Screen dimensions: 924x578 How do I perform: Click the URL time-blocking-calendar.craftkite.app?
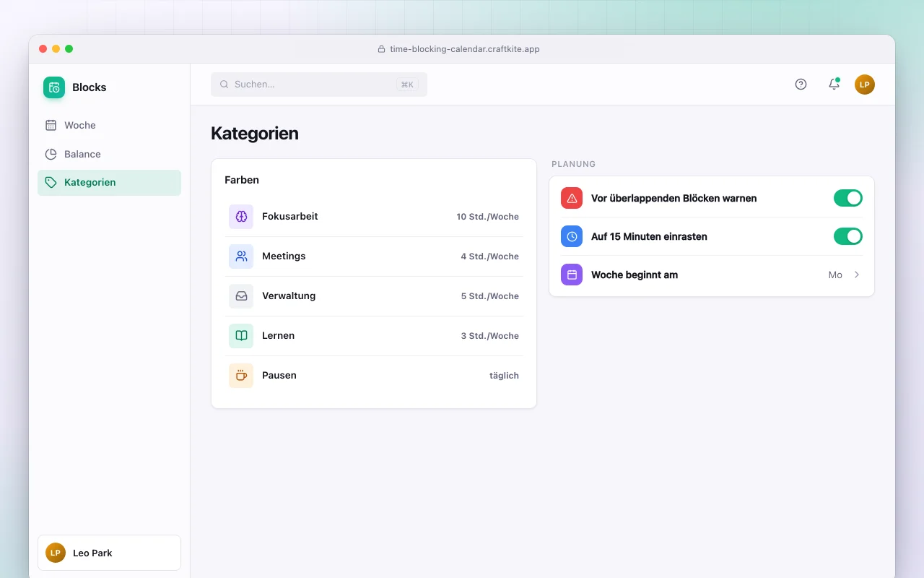[x=465, y=49]
